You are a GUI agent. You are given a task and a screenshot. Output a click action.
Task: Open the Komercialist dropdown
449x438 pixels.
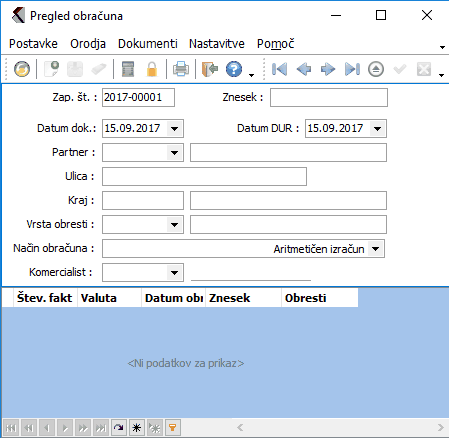tap(175, 273)
